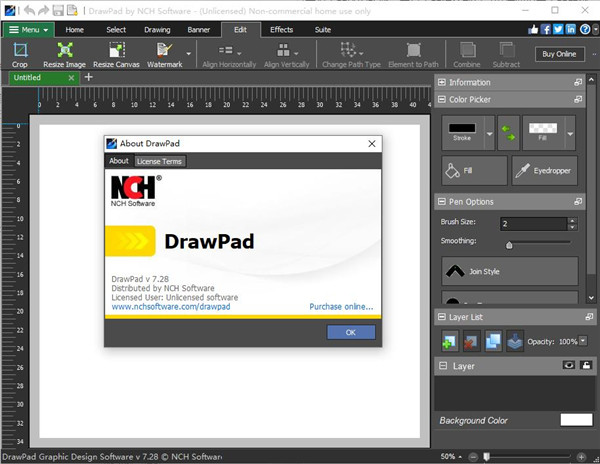This screenshot has width=600, height=464.
Task: Toggle visibility of Layer
Action: [x=568, y=366]
